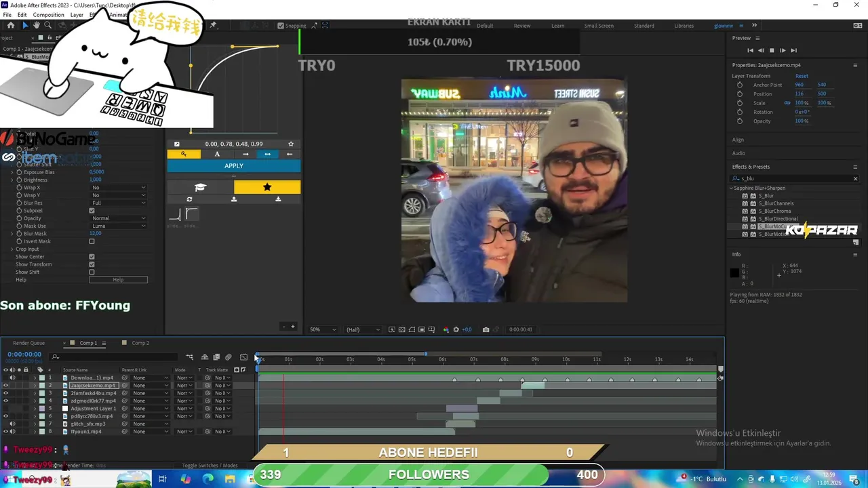Click the text 'A' button in curve panel

tap(217, 154)
